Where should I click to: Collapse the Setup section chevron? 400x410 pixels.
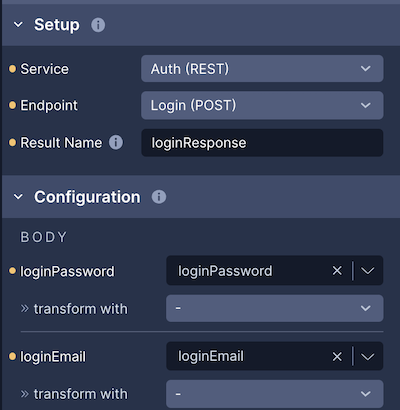pos(18,25)
